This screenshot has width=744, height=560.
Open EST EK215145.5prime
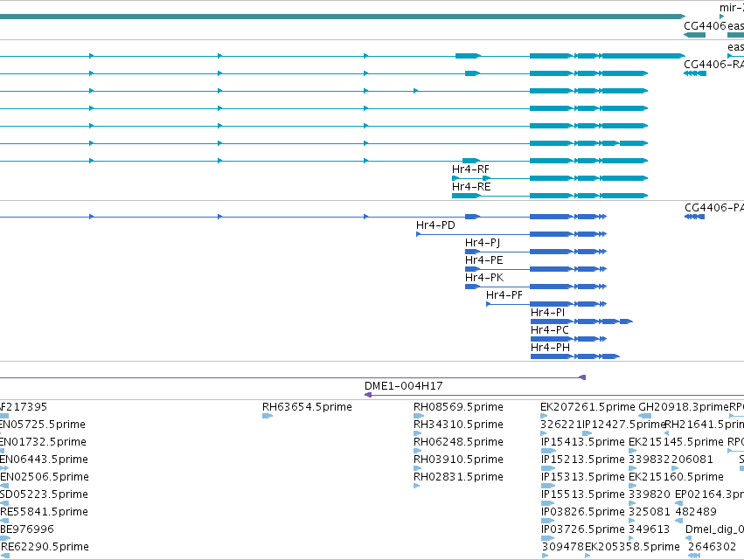coord(676,442)
